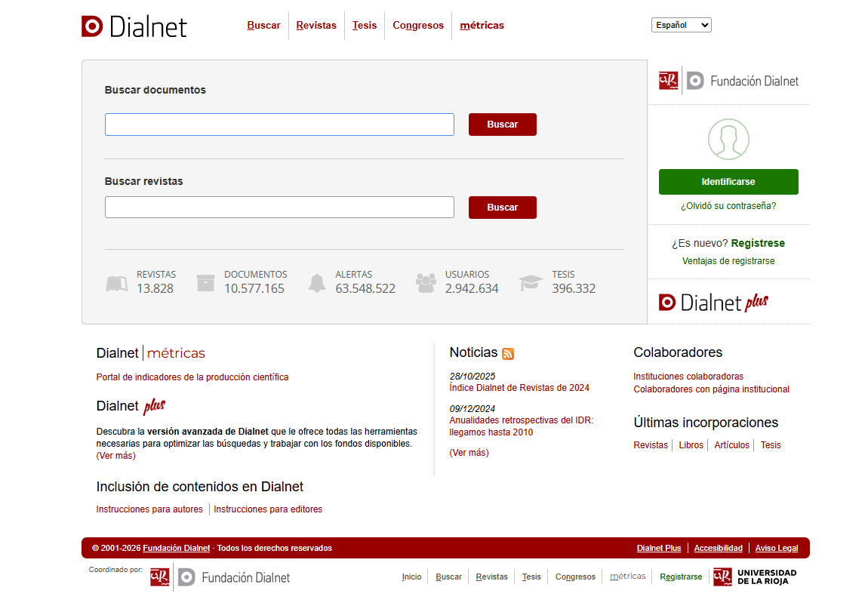Click (Ver más) under Dialnet plus description

coord(115,456)
